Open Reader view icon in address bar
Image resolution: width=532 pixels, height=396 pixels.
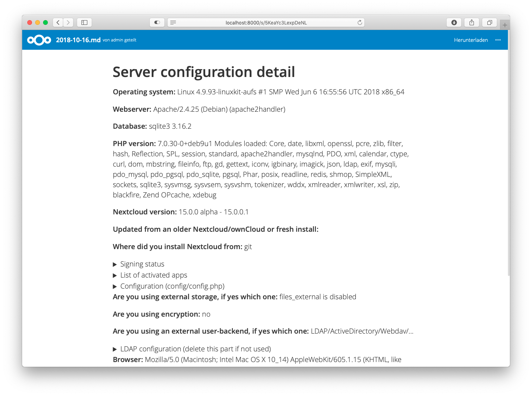(x=173, y=23)
